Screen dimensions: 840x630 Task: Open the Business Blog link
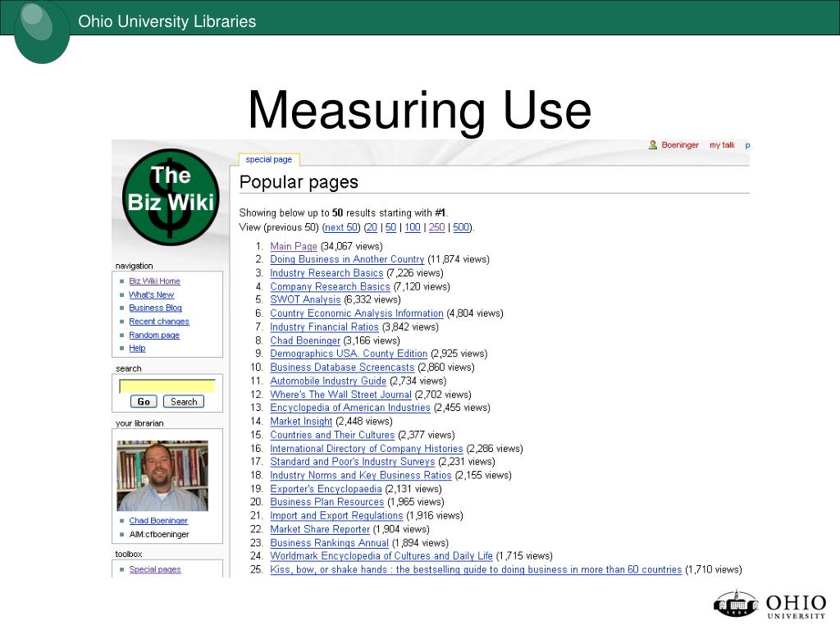(x=155, y=308)
